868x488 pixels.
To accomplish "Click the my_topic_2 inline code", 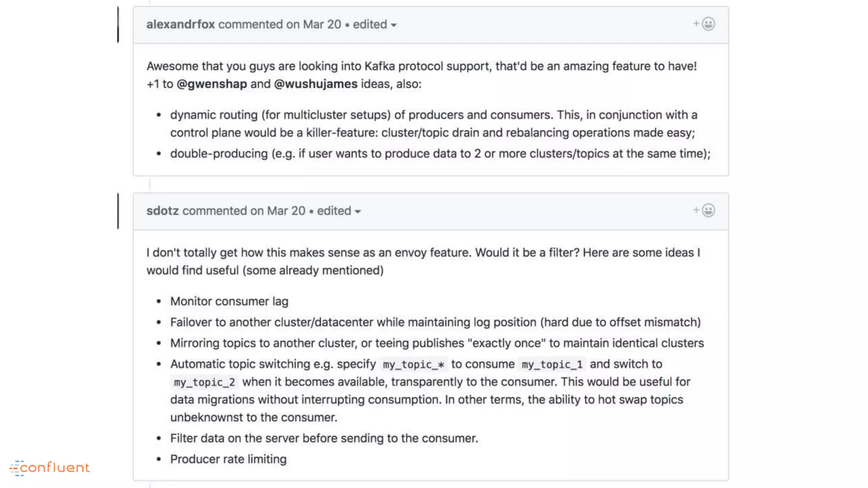I will pos(204,382).
